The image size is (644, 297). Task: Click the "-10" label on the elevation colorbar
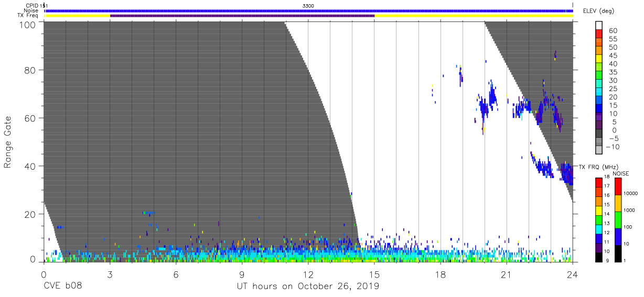(x=613, y=147)
